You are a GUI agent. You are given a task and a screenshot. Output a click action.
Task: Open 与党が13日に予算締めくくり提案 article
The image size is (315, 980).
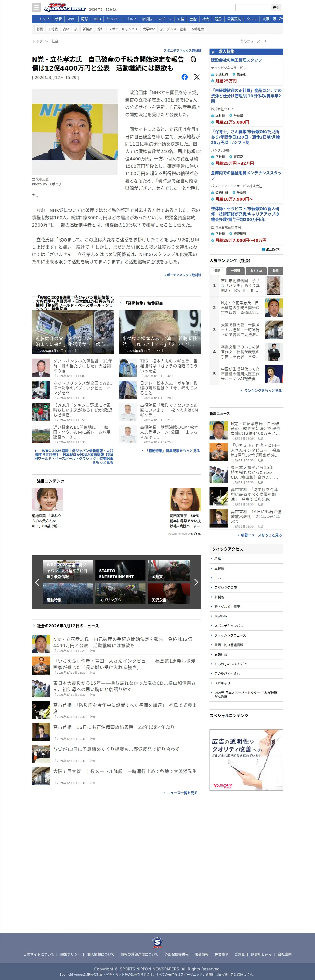[x=117, y=749]
